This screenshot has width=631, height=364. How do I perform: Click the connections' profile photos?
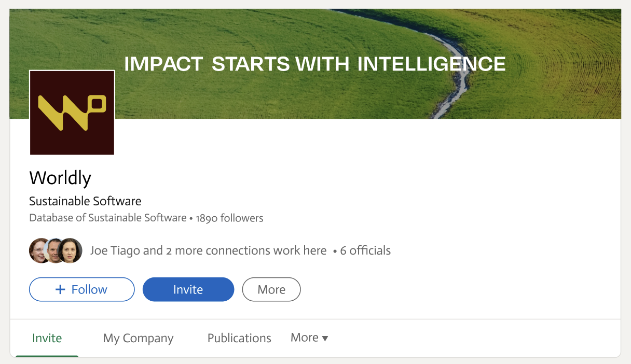click(x=56, y=250)
